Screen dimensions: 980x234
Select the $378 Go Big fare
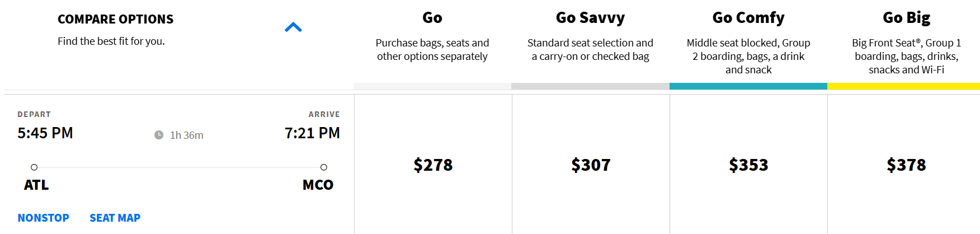[x=906, y=165]
